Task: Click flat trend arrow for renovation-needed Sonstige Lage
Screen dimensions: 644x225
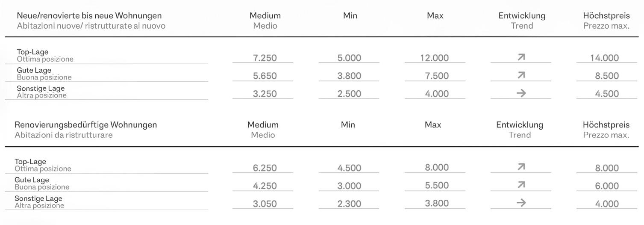Action: (521, 203)
